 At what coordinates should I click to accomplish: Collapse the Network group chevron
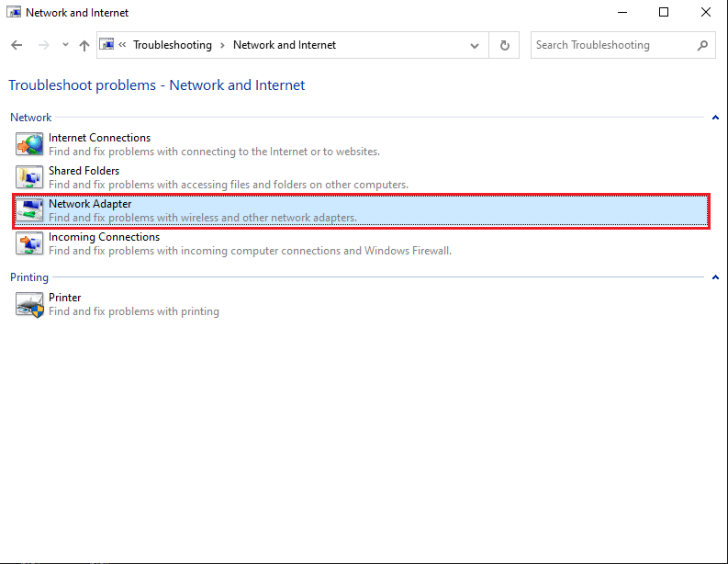pos(714,118)
